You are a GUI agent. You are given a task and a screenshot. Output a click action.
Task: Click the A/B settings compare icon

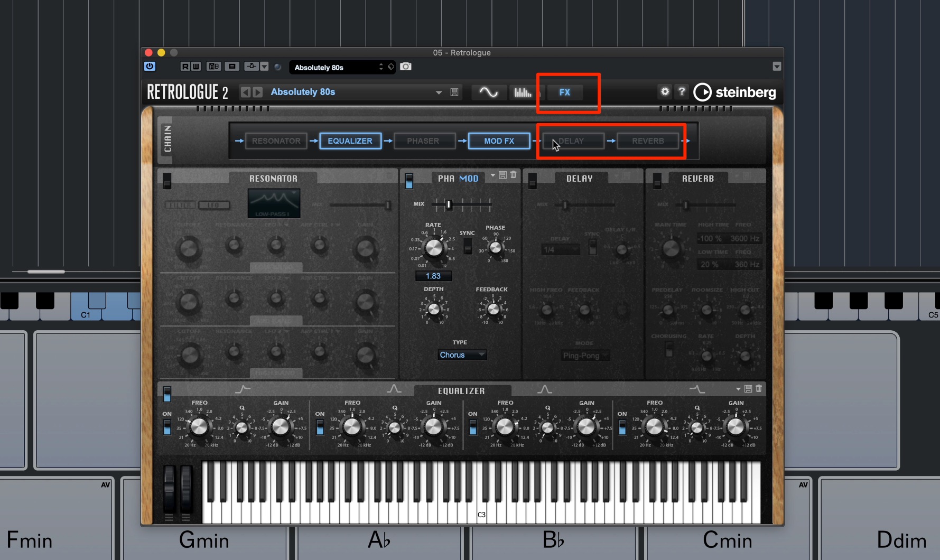(214, 67)
